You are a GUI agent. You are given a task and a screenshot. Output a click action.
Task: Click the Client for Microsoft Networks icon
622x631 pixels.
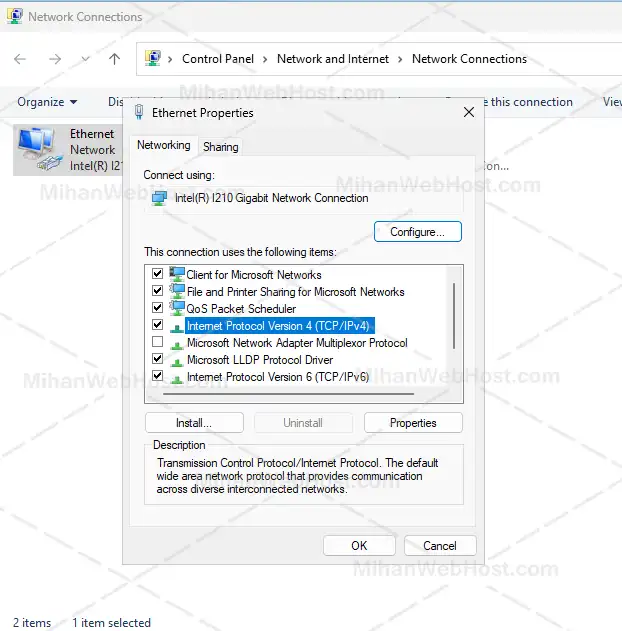pos(177,274)
